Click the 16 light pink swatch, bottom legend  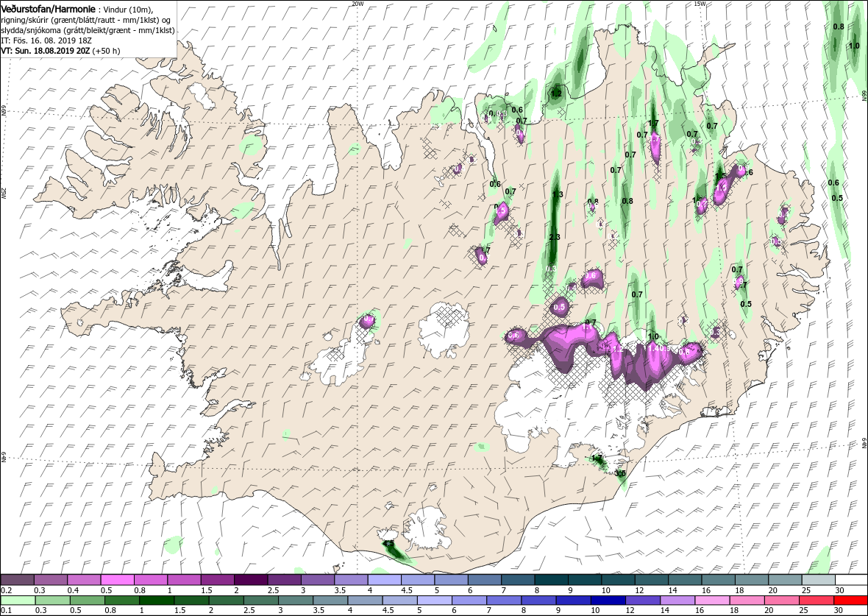tap(711, 601)
